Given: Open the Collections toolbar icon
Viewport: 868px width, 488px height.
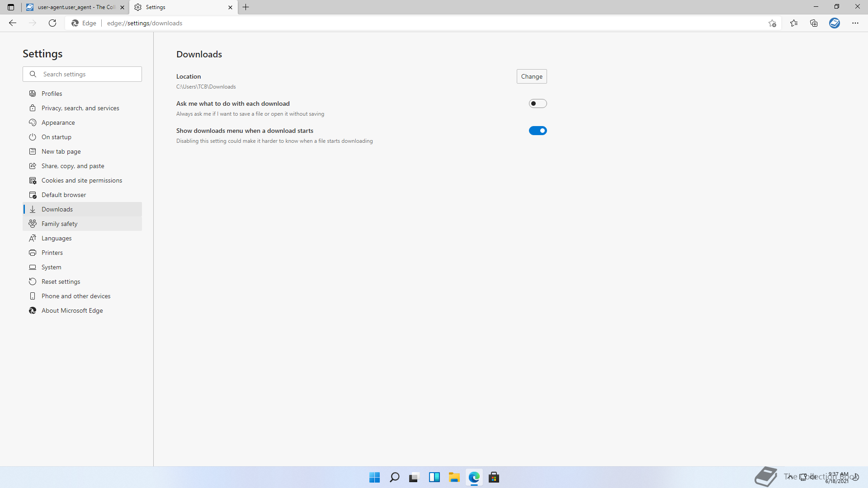Looking at the screenshot, I should pos(814,23).
